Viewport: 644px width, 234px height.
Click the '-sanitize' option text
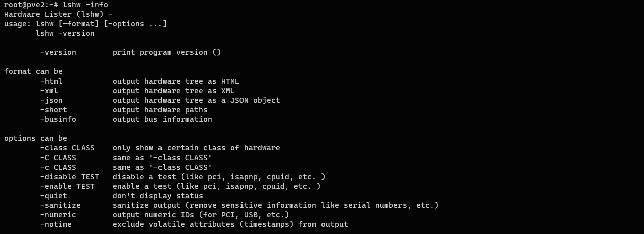click(60, 205)
